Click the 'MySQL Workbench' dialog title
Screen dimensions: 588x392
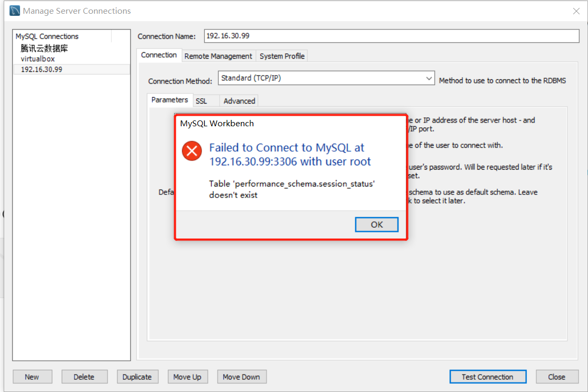pyautogui.click(x=217, y=124)
